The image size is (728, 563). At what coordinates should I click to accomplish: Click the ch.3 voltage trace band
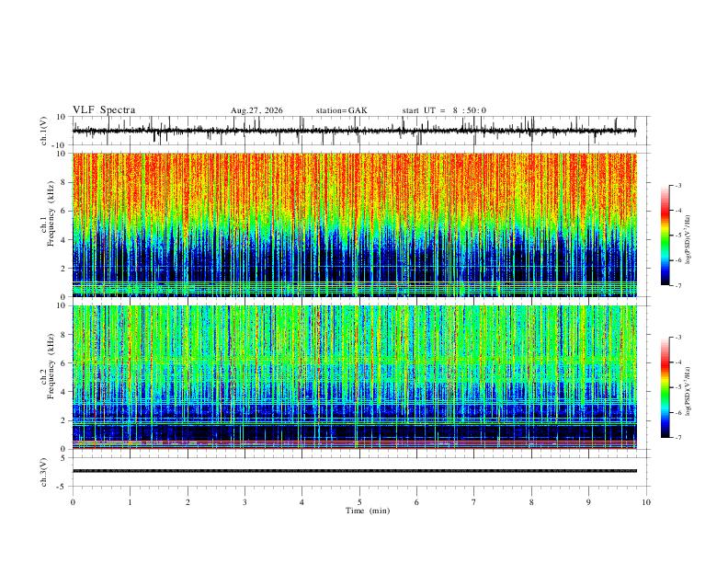[354, 471]
